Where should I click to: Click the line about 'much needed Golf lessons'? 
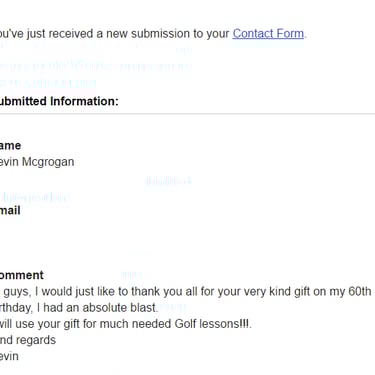(x=126, y=324)
